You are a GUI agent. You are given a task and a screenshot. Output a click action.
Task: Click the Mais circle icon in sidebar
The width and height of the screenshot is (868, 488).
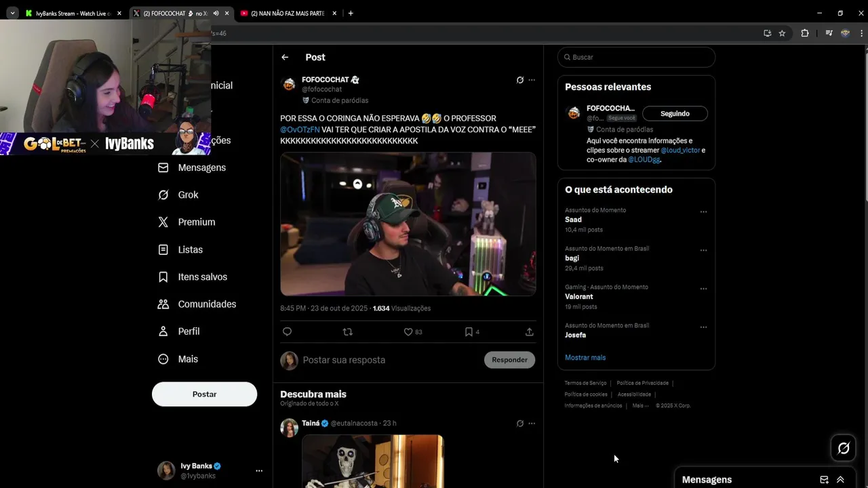tap(163, 359)
